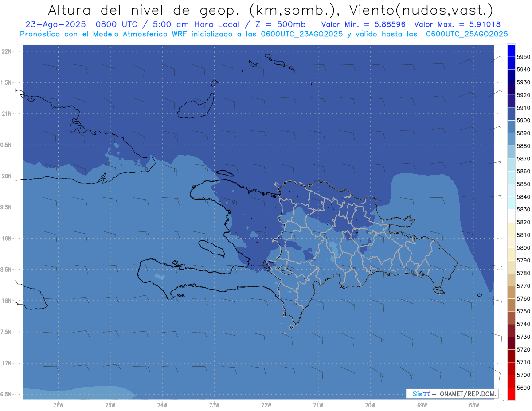Pick the colorbar segment between 5850 and 5860
This screenshot has width=532, height=411.
click(x=511, y=178)
